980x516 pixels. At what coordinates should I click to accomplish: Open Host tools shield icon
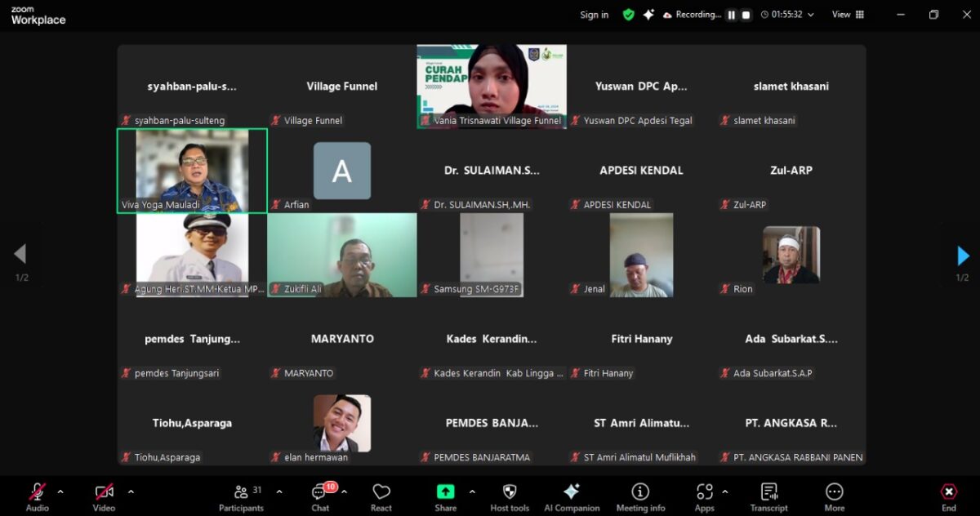pos(510,496)
